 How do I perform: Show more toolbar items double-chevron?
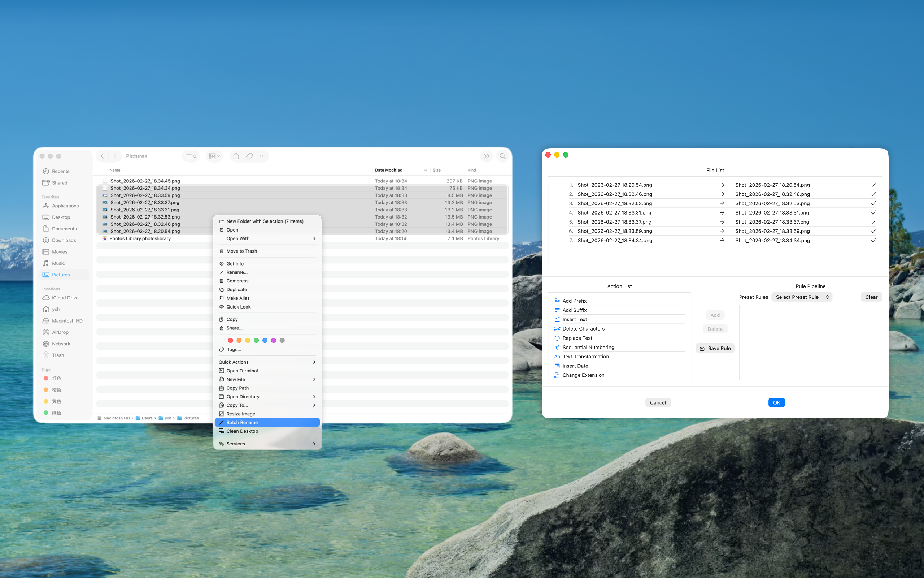[486, 156]
